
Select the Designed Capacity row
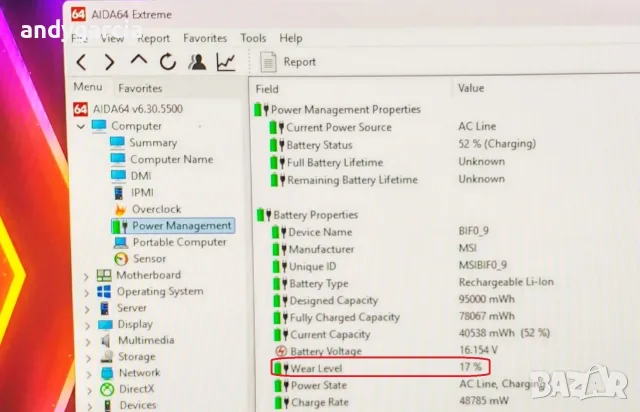tap(394, 300)
